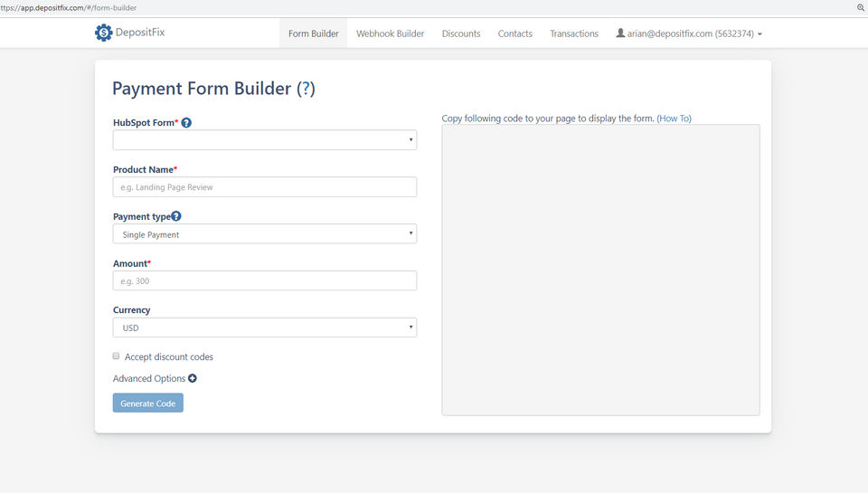Click the DepositFix gear logo icon
This screenshot has width=868, height=493.
[x=104, y=33]
